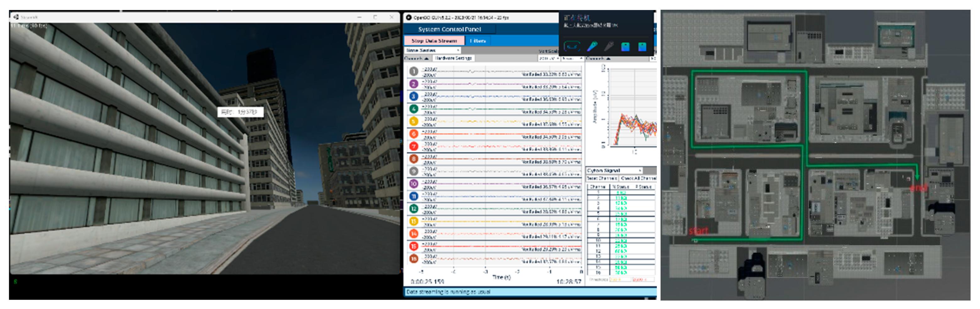
Task: Click the active blue controller icon in SteamVR
Action: [592, 46]
